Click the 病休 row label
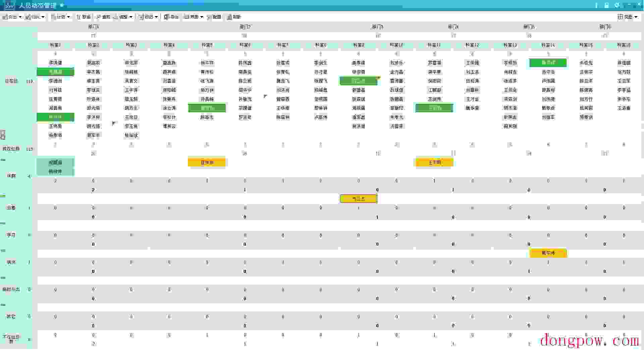This screenshot has width=644, height=350. 11,262
